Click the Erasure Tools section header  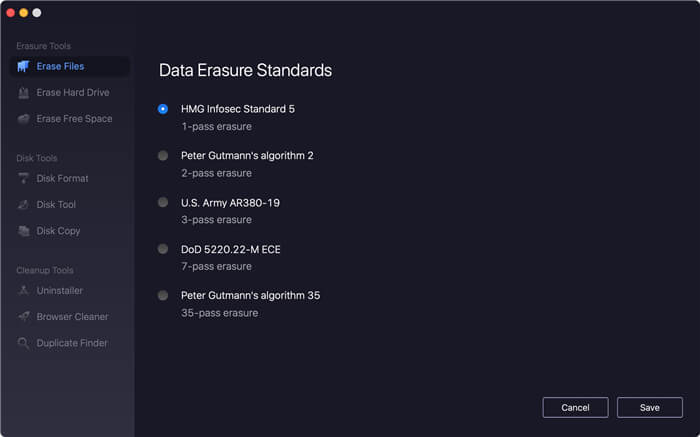tap(44, 46)
